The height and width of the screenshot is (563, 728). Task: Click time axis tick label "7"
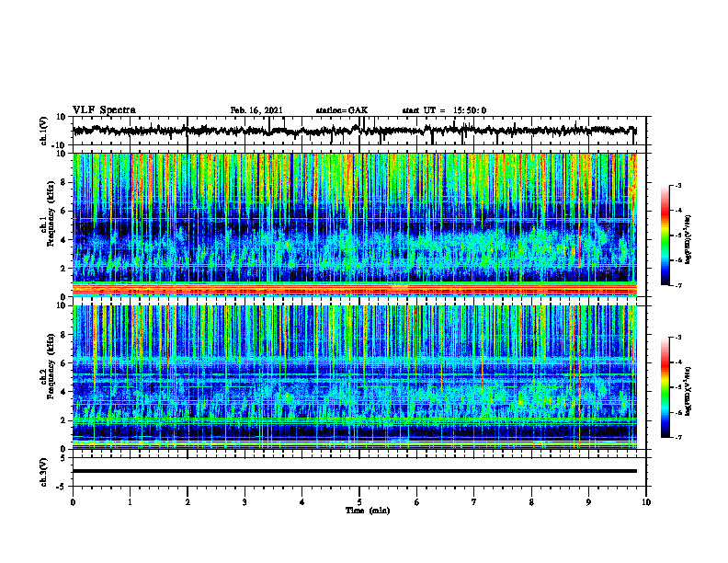click(474, 502)
